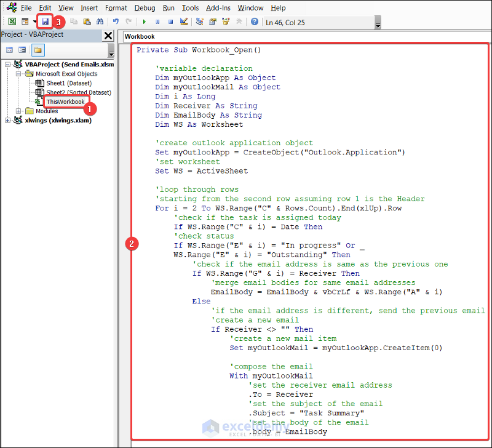Select Sheet2 (Sorted Dataset) in project tree

(79, 92)
